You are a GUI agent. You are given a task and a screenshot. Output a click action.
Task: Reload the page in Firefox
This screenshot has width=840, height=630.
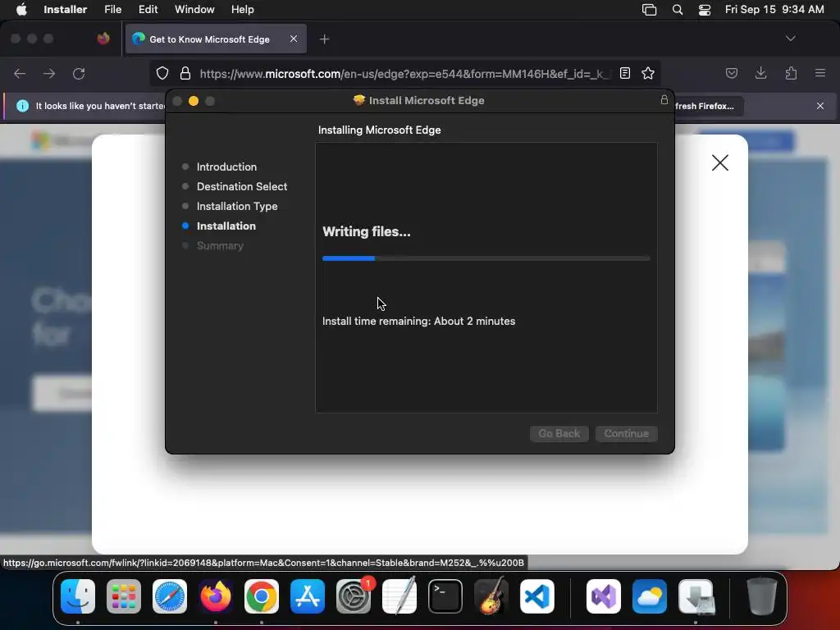tap(79, 73)
